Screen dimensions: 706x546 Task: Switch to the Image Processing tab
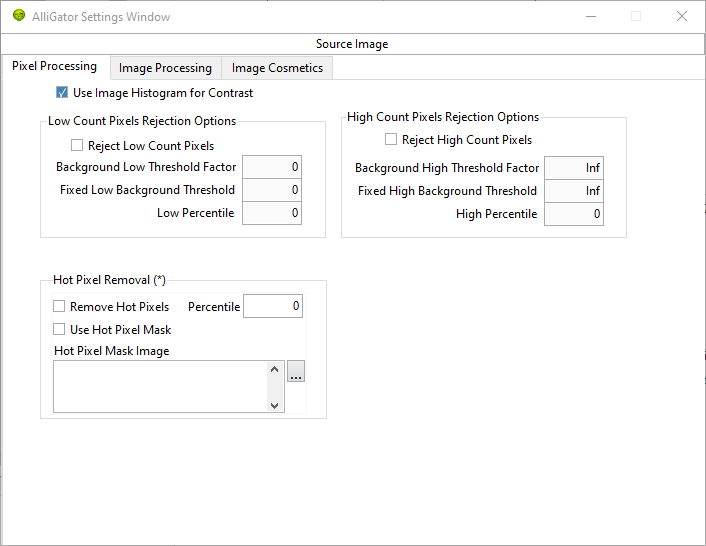click(x=165, y=68)
